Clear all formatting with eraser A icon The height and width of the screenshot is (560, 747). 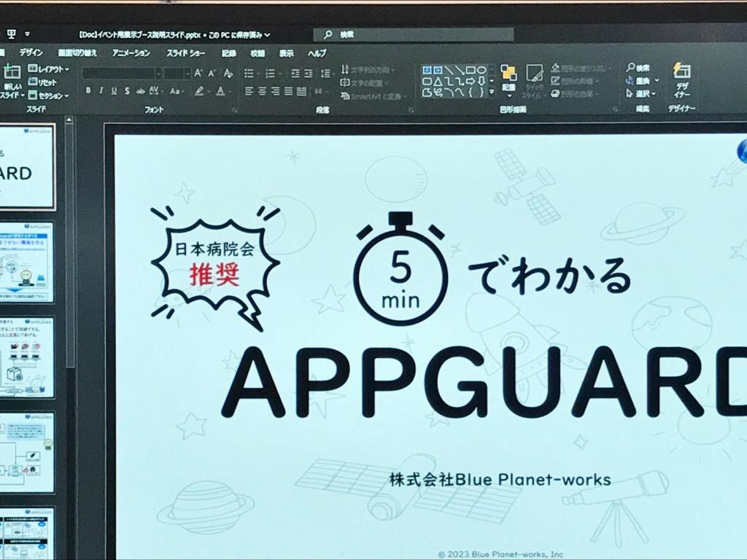point(228,73)
